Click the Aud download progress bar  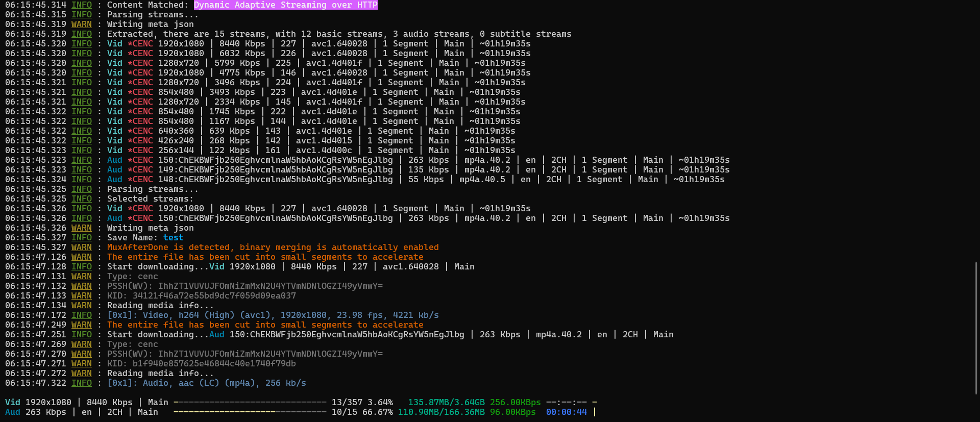250,412
